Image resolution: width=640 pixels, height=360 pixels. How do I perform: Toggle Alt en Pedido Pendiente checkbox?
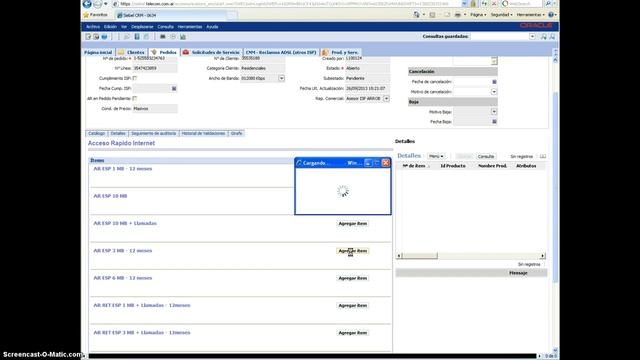click(x=135, y=98)
